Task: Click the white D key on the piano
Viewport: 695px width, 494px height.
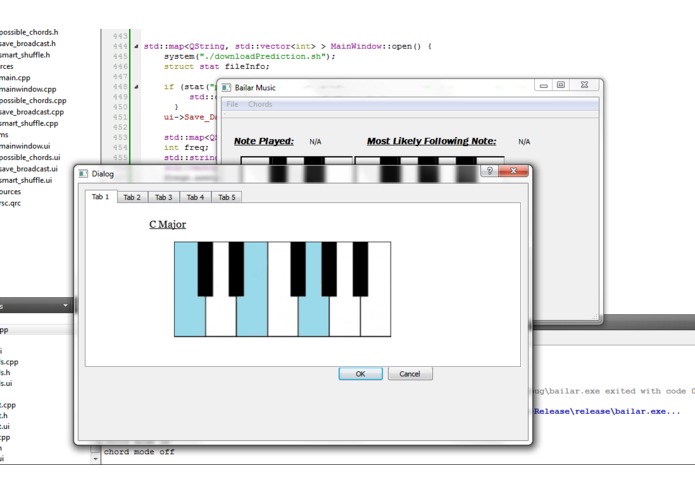Action: (221, 315)
